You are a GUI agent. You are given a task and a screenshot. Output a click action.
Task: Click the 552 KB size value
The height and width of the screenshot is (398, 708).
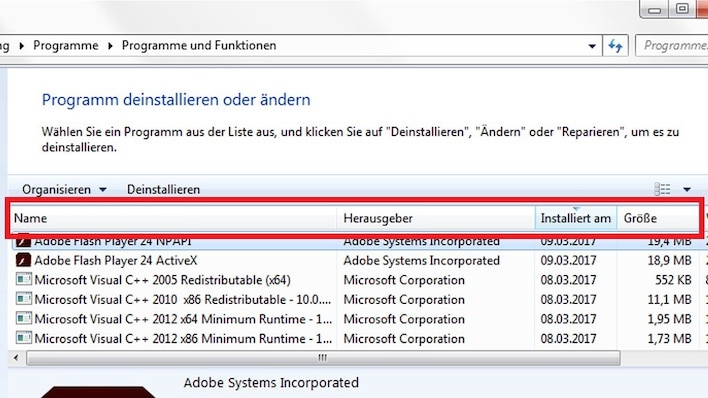pos(673,280)
